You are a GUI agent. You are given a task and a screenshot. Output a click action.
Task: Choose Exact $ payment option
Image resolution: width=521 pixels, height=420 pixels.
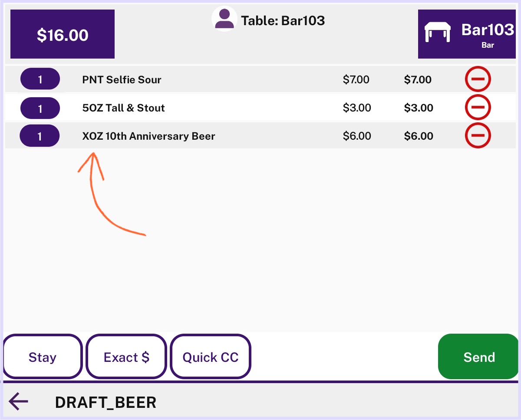coord(126,357)
